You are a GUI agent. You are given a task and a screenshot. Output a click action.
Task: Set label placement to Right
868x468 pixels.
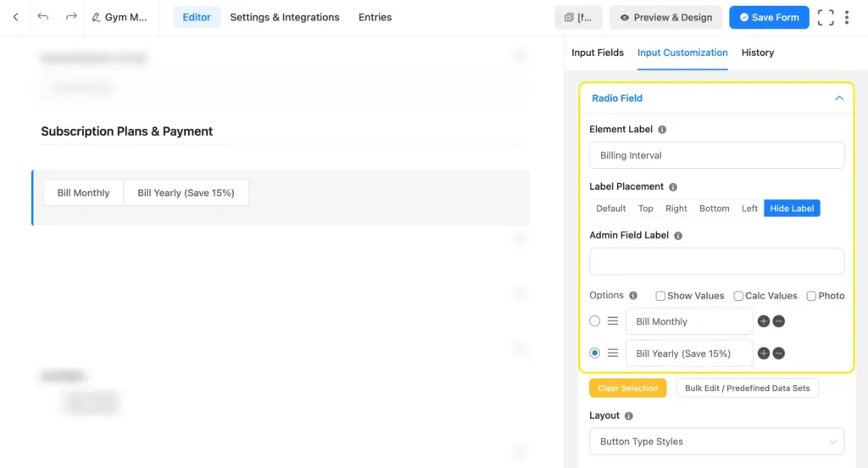click(676, 209)
